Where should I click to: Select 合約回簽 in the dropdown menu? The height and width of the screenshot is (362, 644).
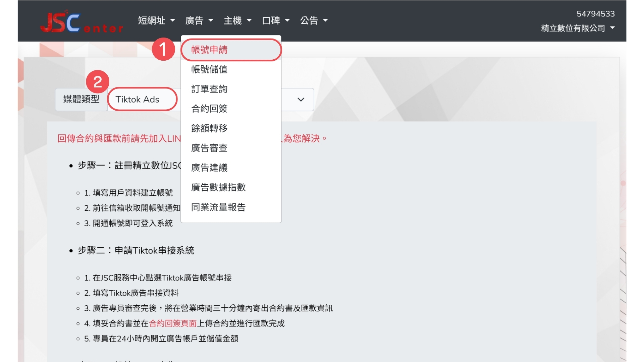(209, 109)
